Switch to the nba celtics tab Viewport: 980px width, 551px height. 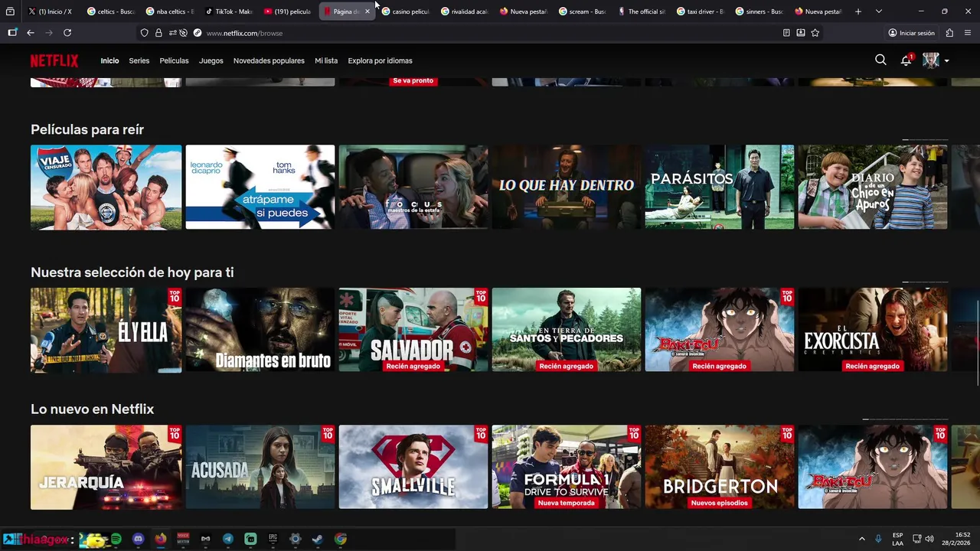pyautogui.click(x=169, y=11)
